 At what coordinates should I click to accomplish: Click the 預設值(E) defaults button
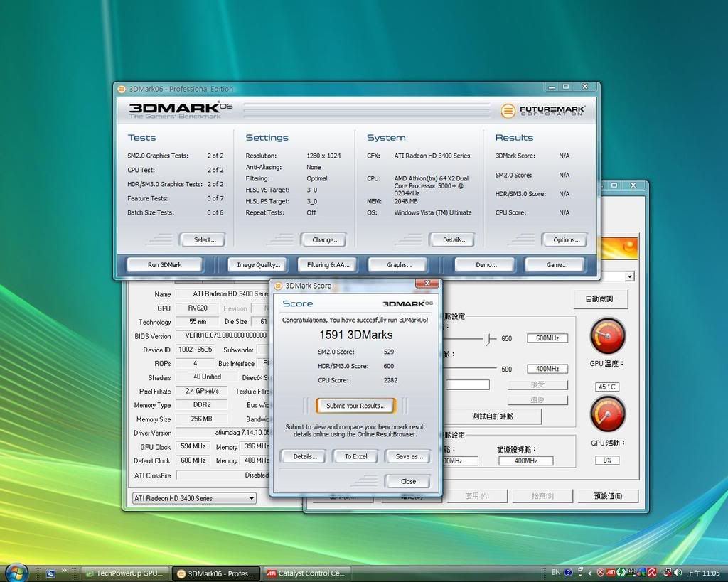click(608, 496)
